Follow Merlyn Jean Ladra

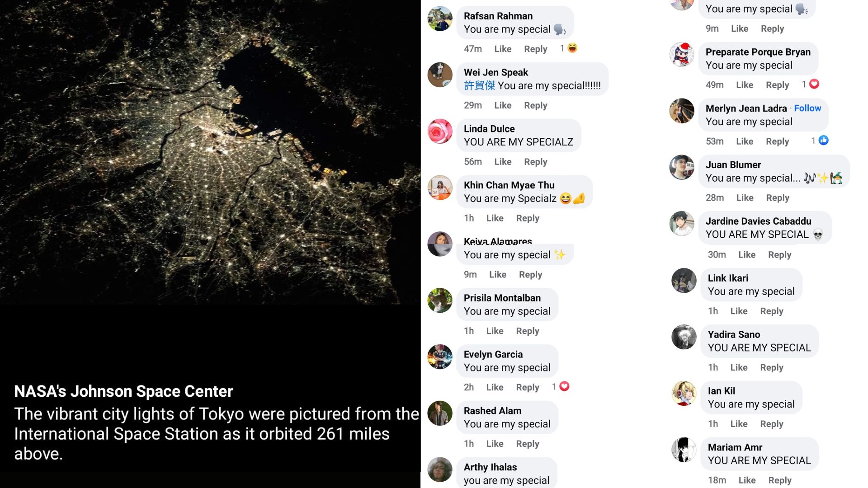(x=807, y=108)
